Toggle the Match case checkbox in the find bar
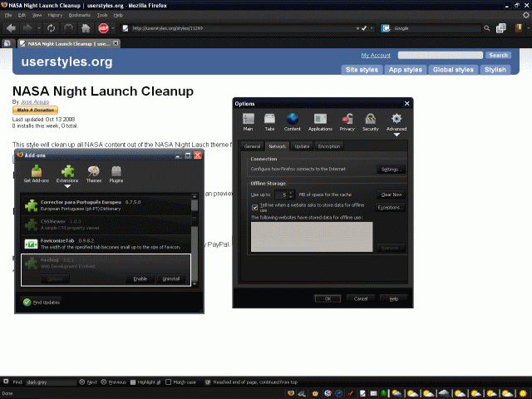The image size is (532, 399). click(168, 382)
